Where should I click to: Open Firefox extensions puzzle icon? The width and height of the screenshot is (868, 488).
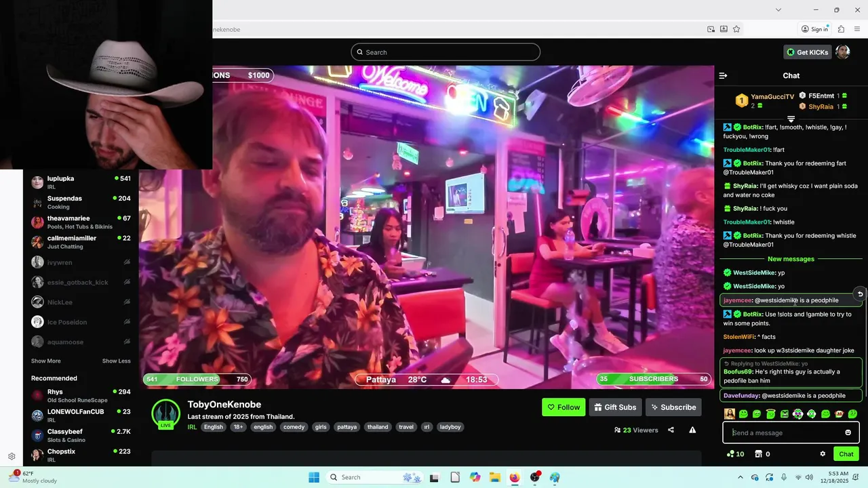point(841,29)
